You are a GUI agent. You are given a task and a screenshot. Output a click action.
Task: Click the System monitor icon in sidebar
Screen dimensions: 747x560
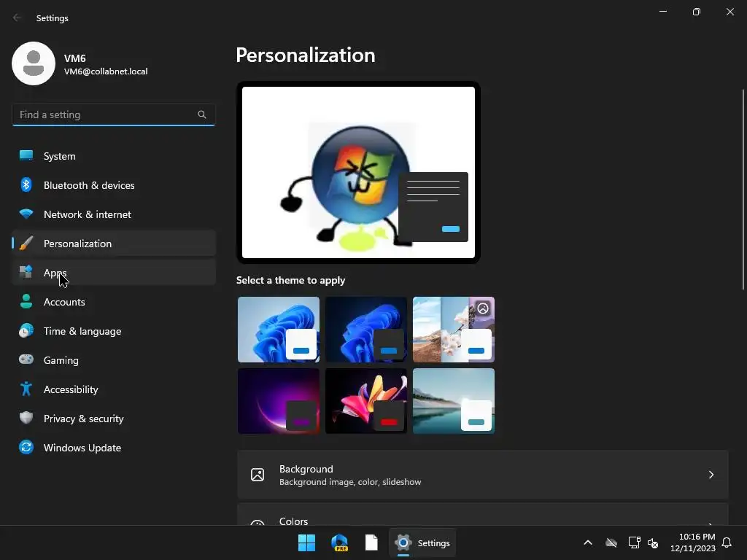click(x=26, y=155)
